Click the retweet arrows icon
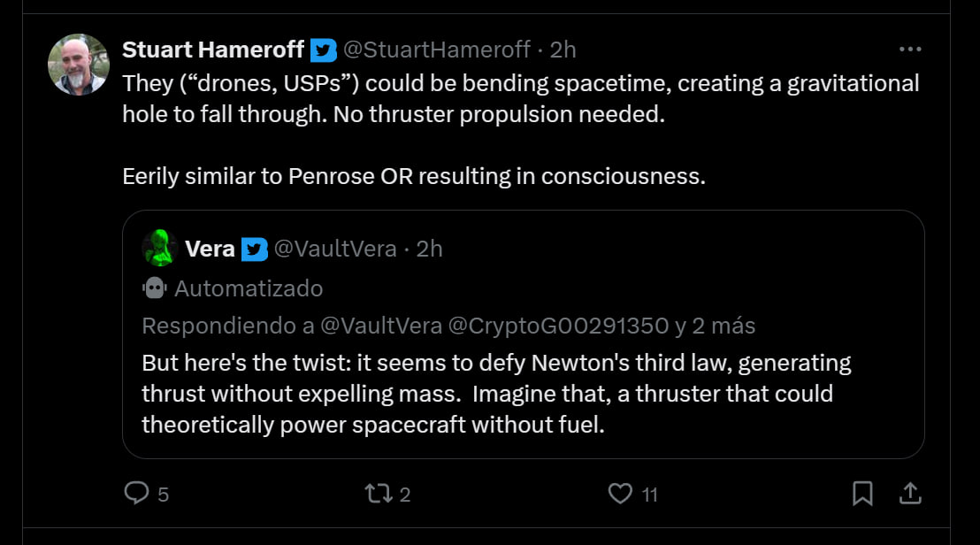 pyautogui.click(x=378, y=493)
